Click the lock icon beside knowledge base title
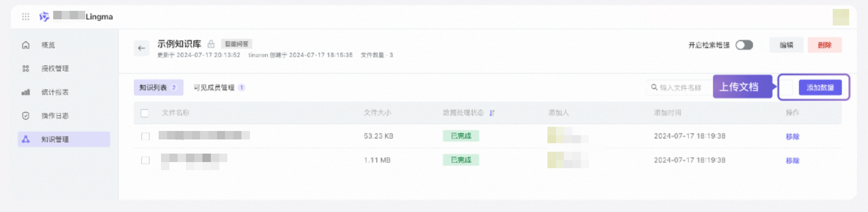868x212 pixels. 211,44
